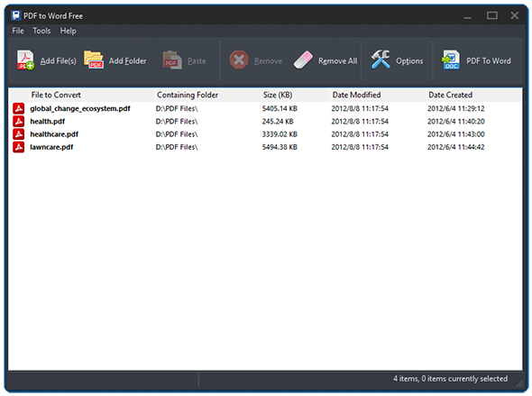Click the app icon in title bar
This screenshot has width=532, height=396.
click(x=15, y=15)
